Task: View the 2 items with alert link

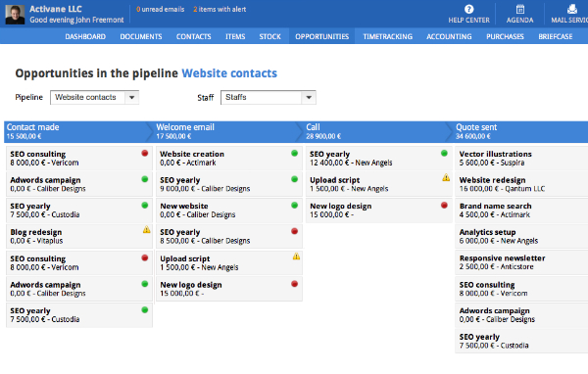Action: pos(220,10)
